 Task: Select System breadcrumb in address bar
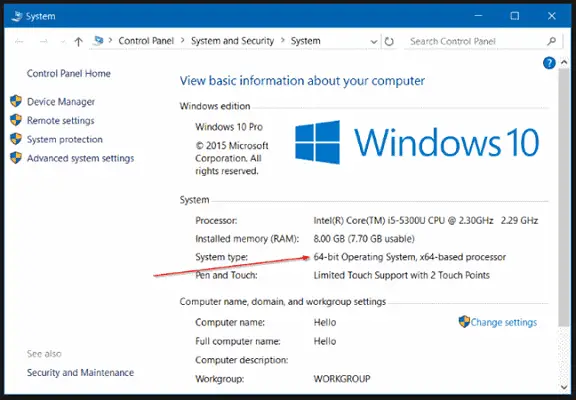point(306,41)
